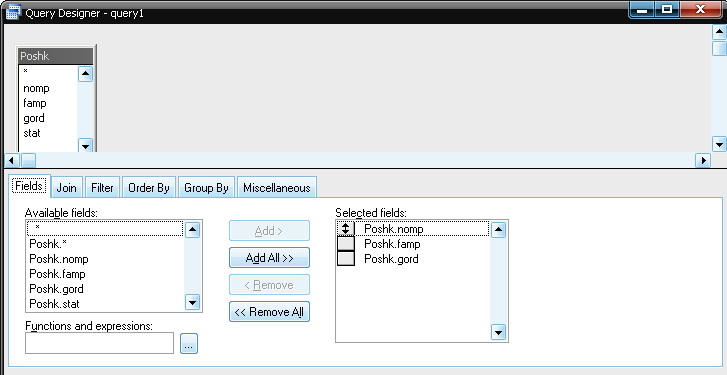The height and width of the screenshot is (375, 727).
Task: Click the Query Designer window icon
Action: click(x=13, y=12)
